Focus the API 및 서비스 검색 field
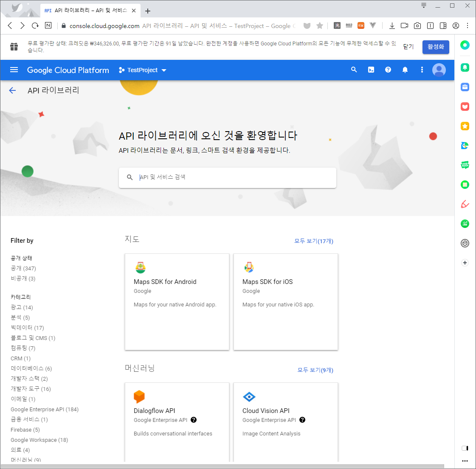This screenshot has width=476, height=469. tap(227, 177)
